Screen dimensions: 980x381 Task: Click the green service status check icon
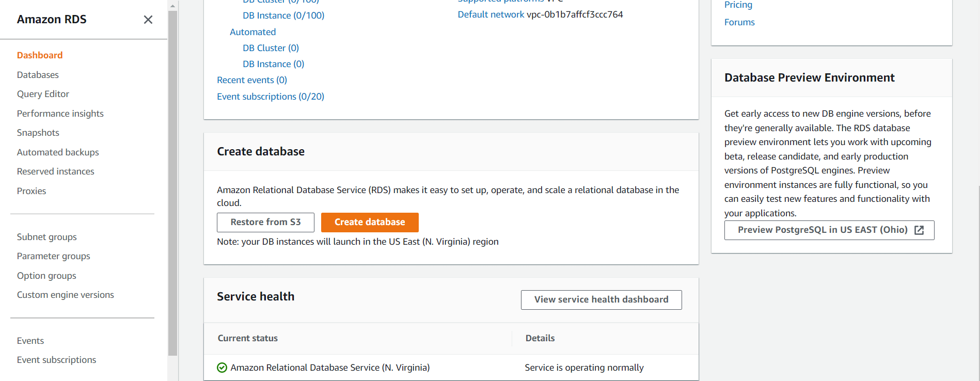[222, 368]
